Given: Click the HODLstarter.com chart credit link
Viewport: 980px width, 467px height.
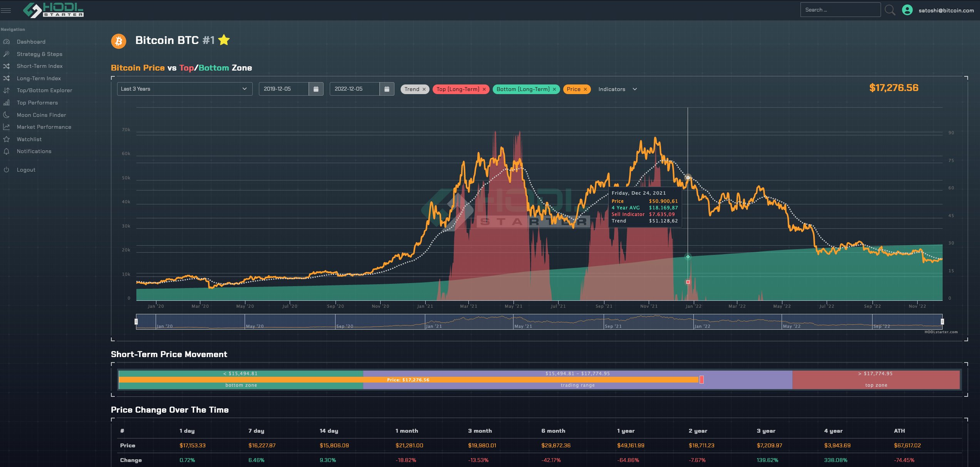Looking at the screenshot, I should [x=941, y=332].
